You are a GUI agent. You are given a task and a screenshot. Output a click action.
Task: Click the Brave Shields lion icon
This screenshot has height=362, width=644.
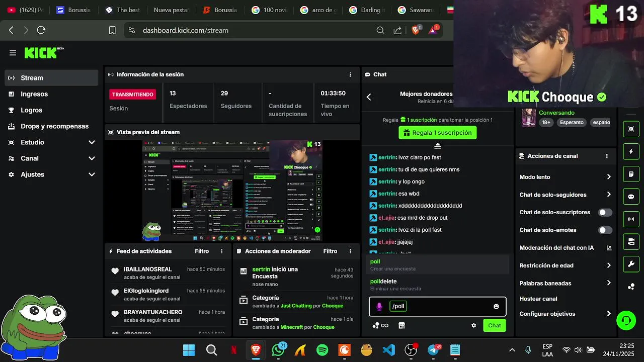(416, 30)
